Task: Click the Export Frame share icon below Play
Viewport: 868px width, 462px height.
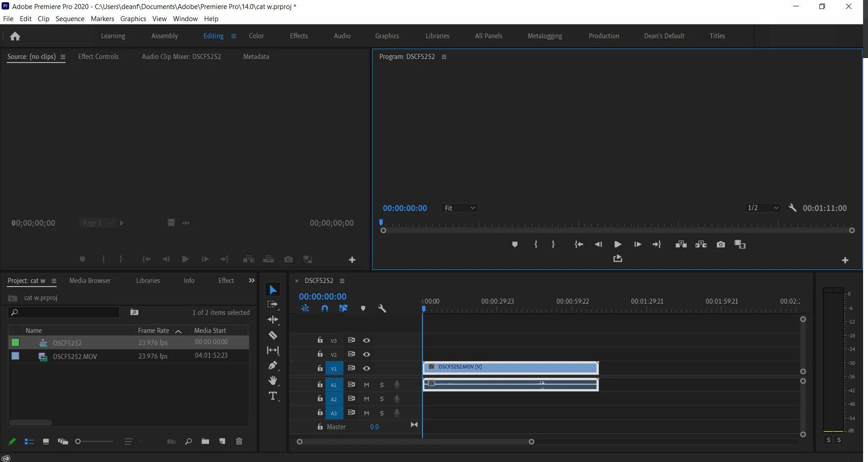Action: pyautogui.click(x=618, y=259)
